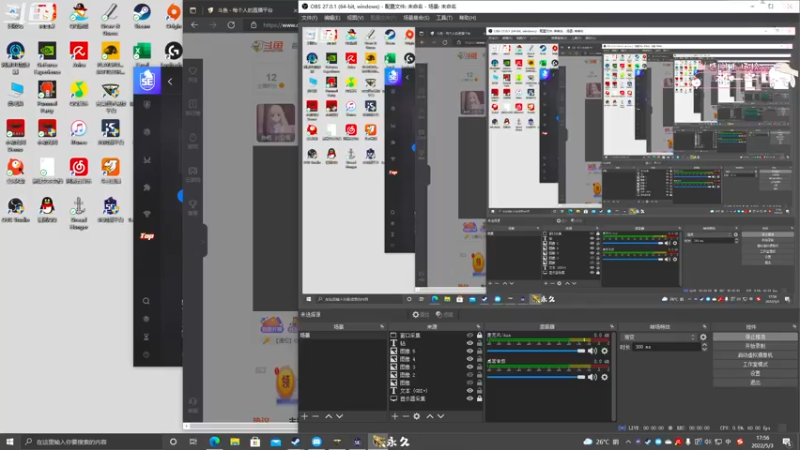Remove selected source with minus icon
The image size is (800, 450).
[405, 416]
